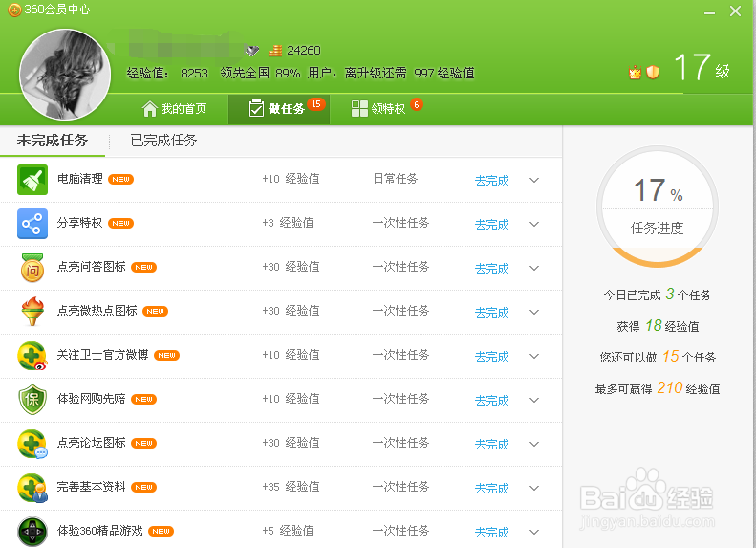Click the 15 notification badge on 做任务

click(315, 103)
